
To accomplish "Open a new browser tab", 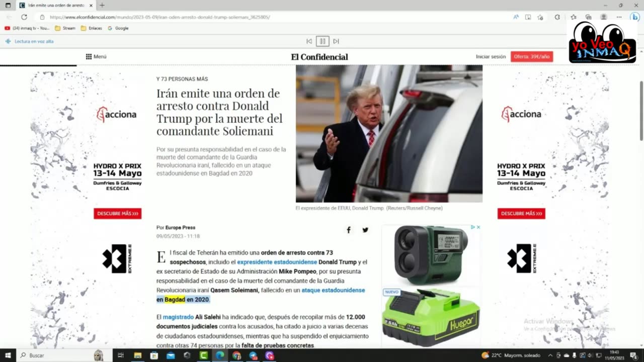I will coord(102,5).
